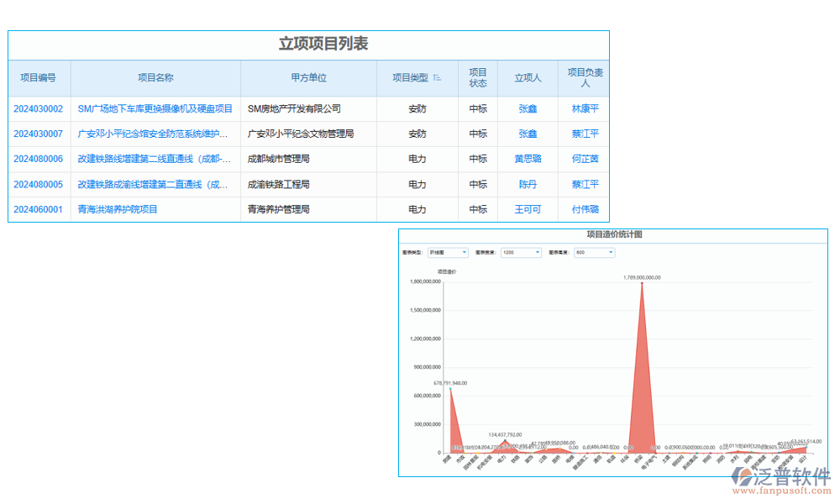Click the sort icon on 项目类型 column header
The width and height of the screenshot is (840, 504).
pos(436,76)
